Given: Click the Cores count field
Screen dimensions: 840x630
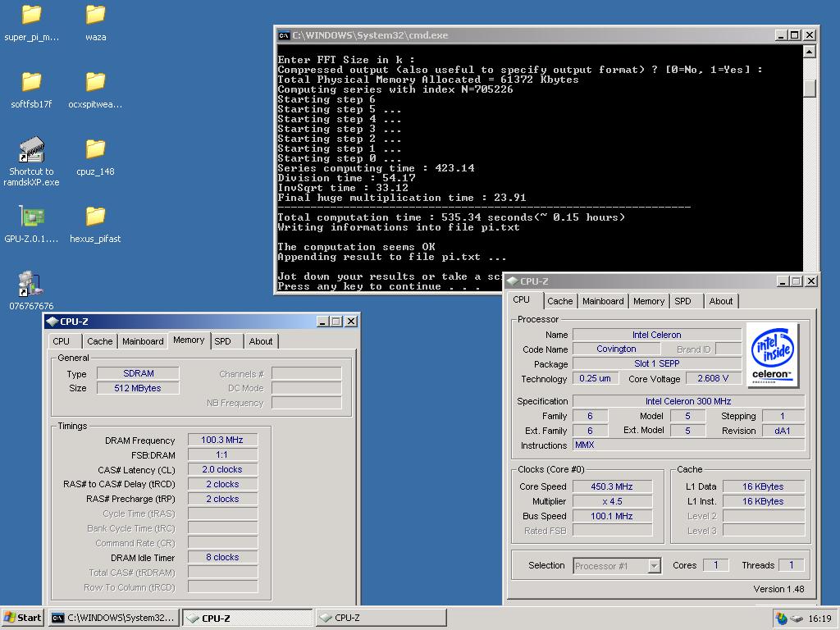Looking at the screenshot, I should pyautogui.click(x=715, y=564).
